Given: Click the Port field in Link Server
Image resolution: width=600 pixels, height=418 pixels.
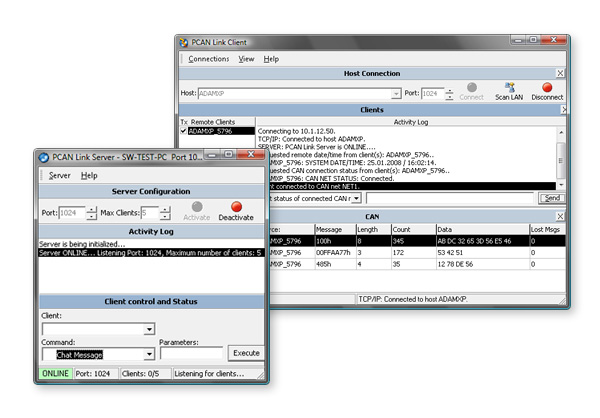Looking at the screenshot, I should [x=72, y=213].
